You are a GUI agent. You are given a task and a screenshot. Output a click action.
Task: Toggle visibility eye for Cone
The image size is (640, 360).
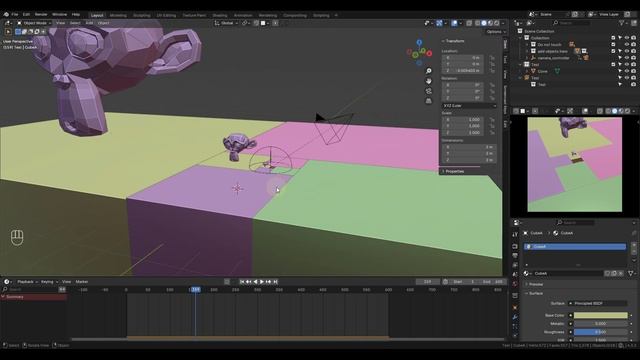point(627,71)
